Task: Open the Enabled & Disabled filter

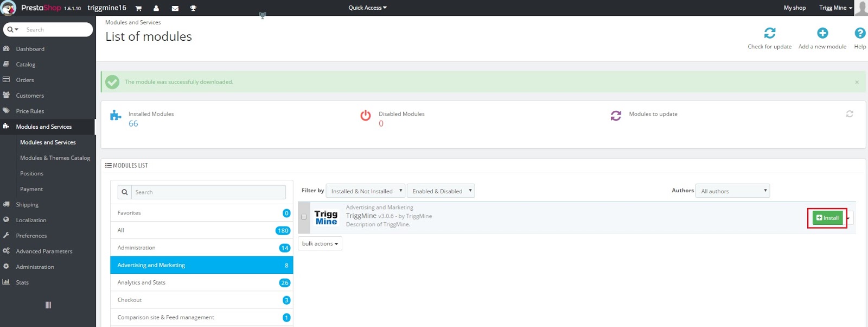Action: pyautogui.click(x=441, y=191)
